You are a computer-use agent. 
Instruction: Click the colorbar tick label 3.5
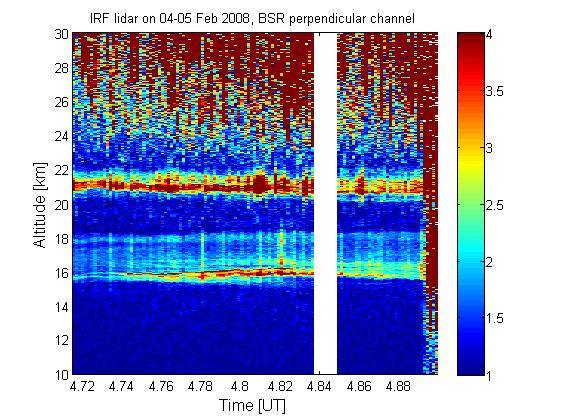click(494, 91)
